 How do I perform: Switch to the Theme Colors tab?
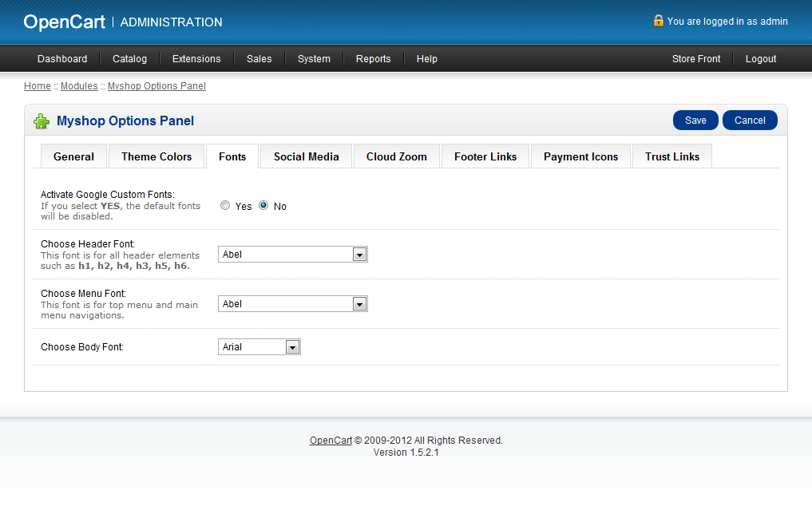[156, 156]
